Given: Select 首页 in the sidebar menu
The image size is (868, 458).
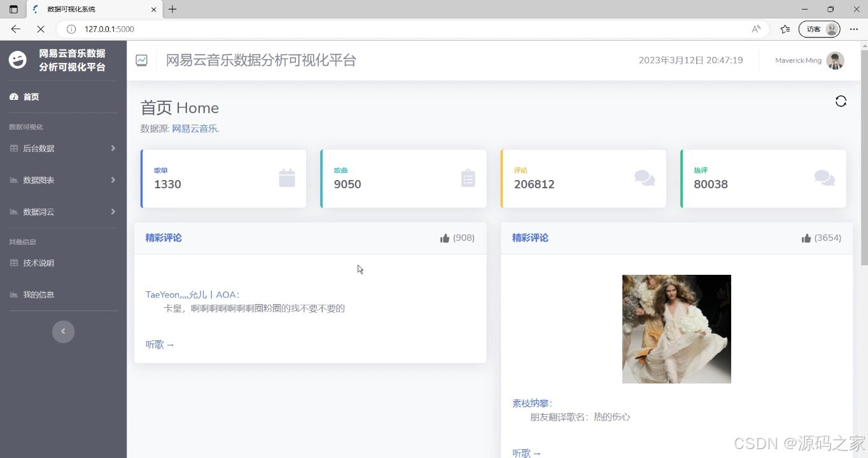Looking at the screenshot, I should coord(31,97).
